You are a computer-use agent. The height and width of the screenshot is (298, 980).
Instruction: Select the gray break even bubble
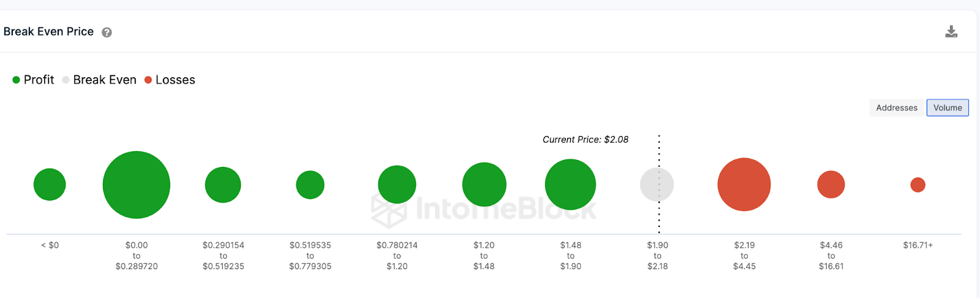pos(657,185)
